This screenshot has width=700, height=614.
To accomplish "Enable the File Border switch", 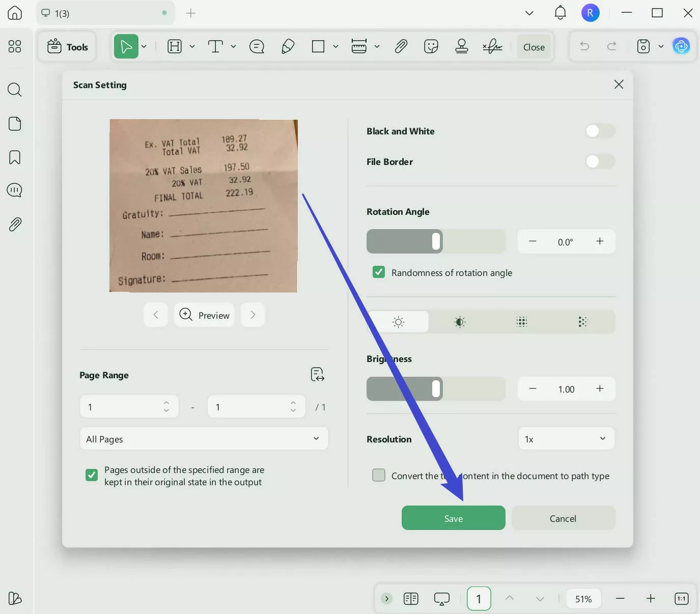I will (x=600, y=162).
